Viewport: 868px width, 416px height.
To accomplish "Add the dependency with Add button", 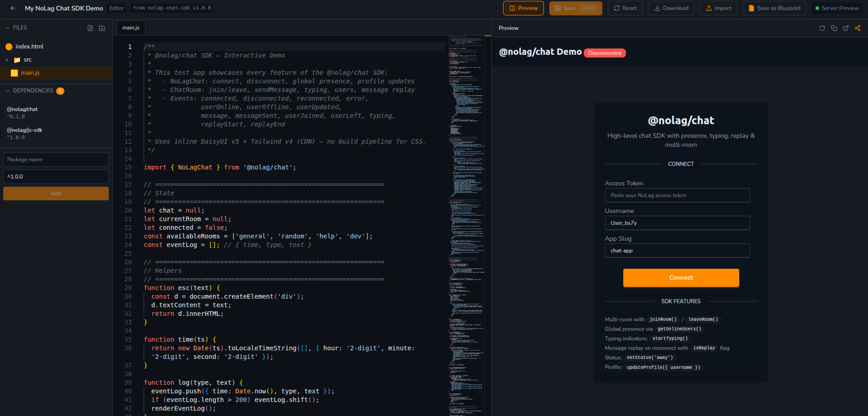I will click(x=56, y=193).
